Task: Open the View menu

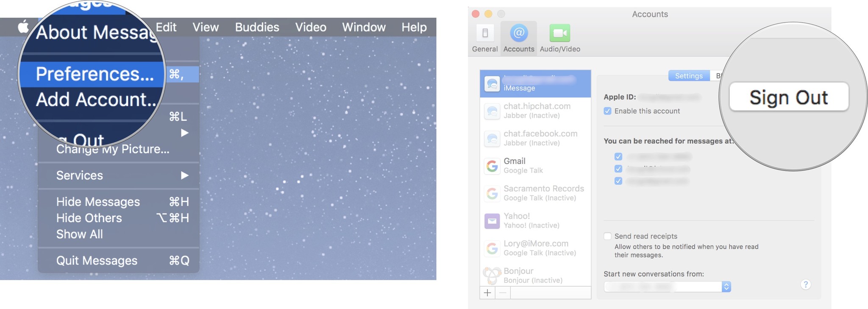Action: coord(206,27)
